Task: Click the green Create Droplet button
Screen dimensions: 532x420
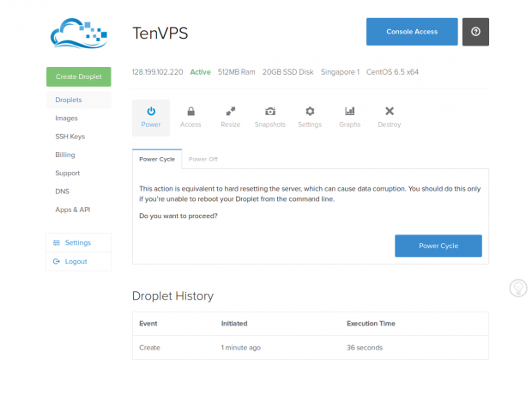Action: click(78, 76)
